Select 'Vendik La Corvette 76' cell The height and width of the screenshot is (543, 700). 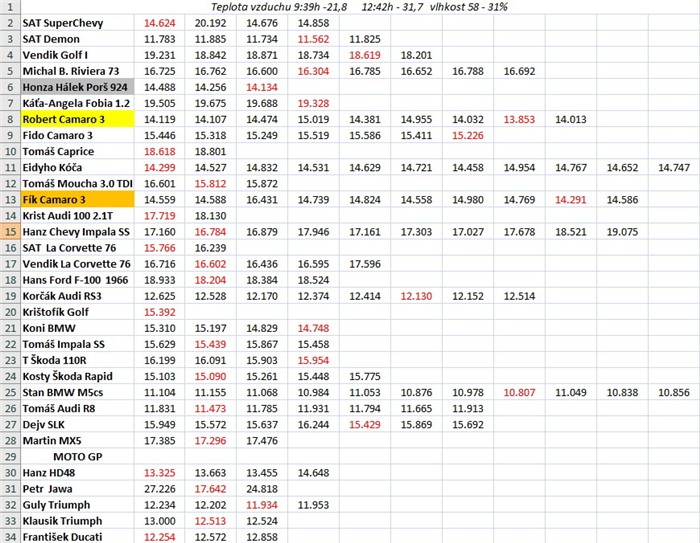[x=77, y=264]
